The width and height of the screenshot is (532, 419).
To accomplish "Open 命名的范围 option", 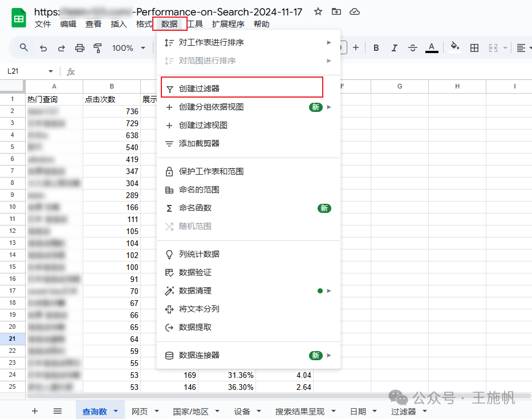I will pyautogui.click(x=249, y=190).
